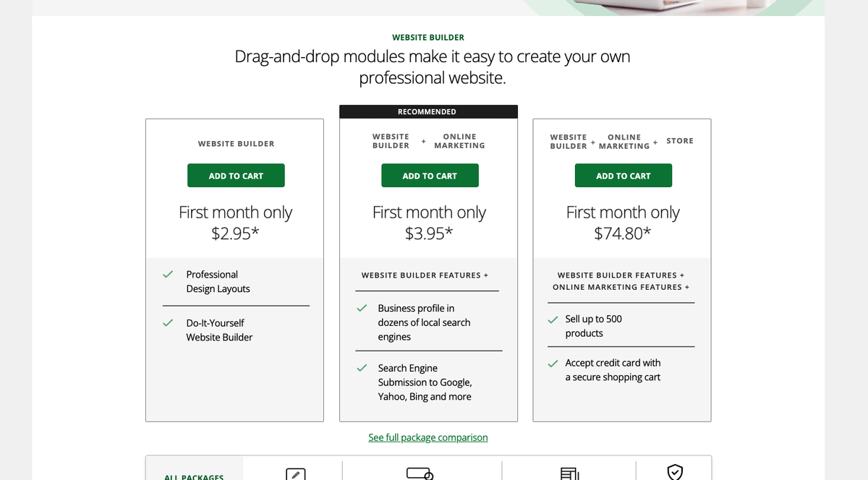The image size is (868, 480).
Task: Click the checkmark beside Professional Design Layouts
Action: 167,275
